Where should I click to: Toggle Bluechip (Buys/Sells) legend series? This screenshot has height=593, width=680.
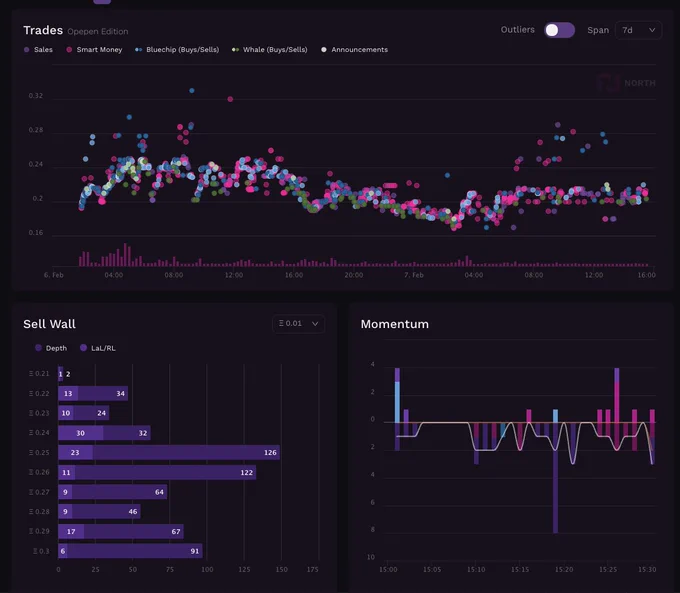click(x=177, y=49)
